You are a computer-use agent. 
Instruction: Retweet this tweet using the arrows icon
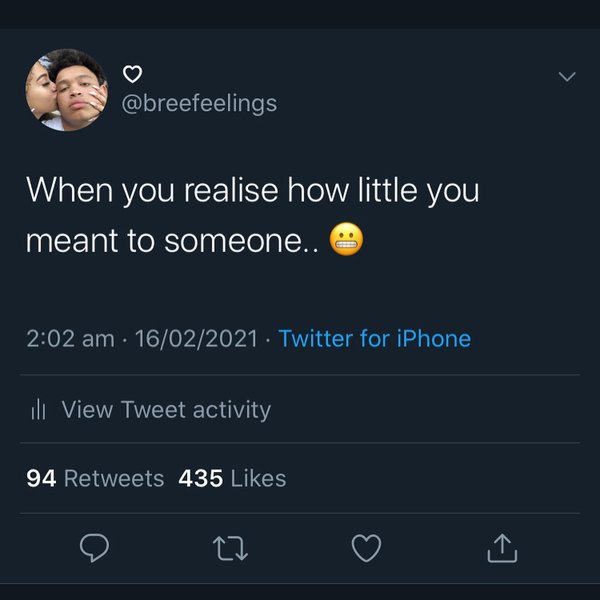coord(230,546)
